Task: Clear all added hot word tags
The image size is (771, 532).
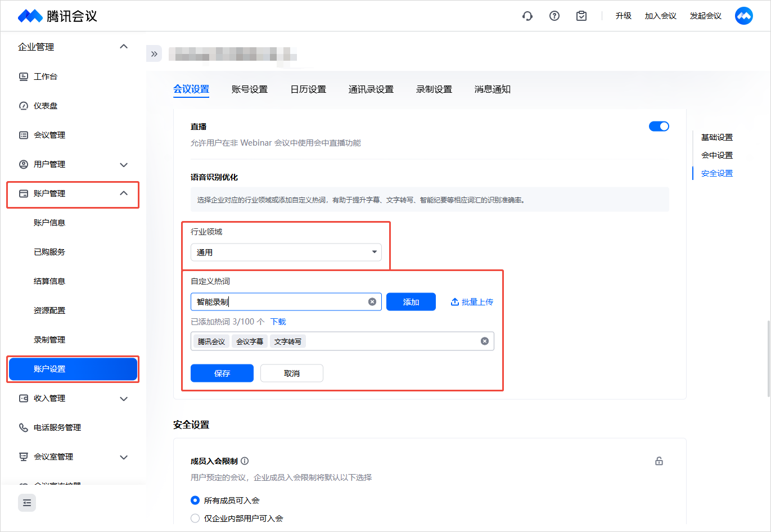Action: click(485, 341)
